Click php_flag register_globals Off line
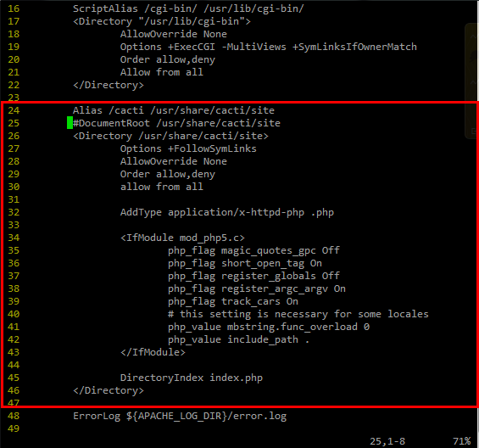The height and width of the screenshot is (448, 479). pyautogui.click(x=253, y=276)
